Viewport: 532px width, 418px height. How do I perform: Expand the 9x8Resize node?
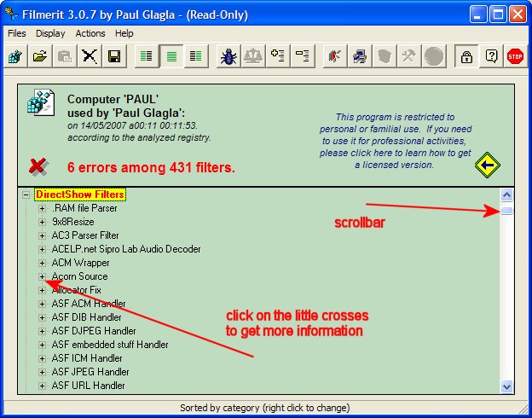point(42,222)
